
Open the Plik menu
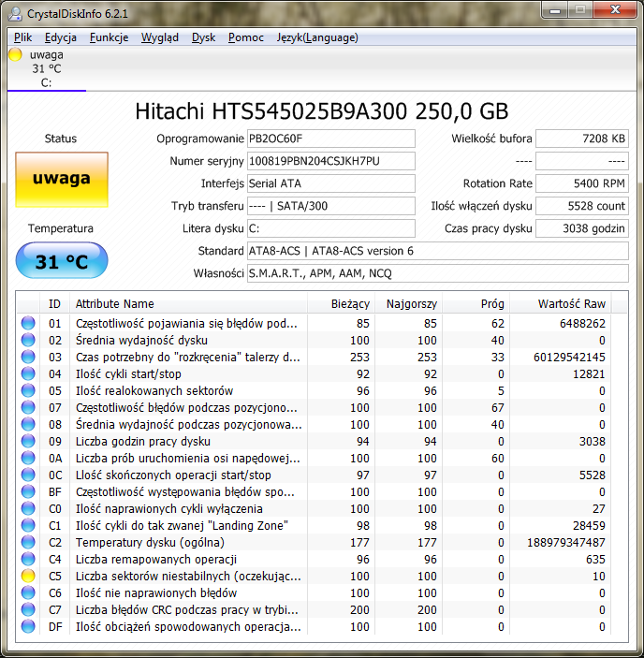click(22, 37)
